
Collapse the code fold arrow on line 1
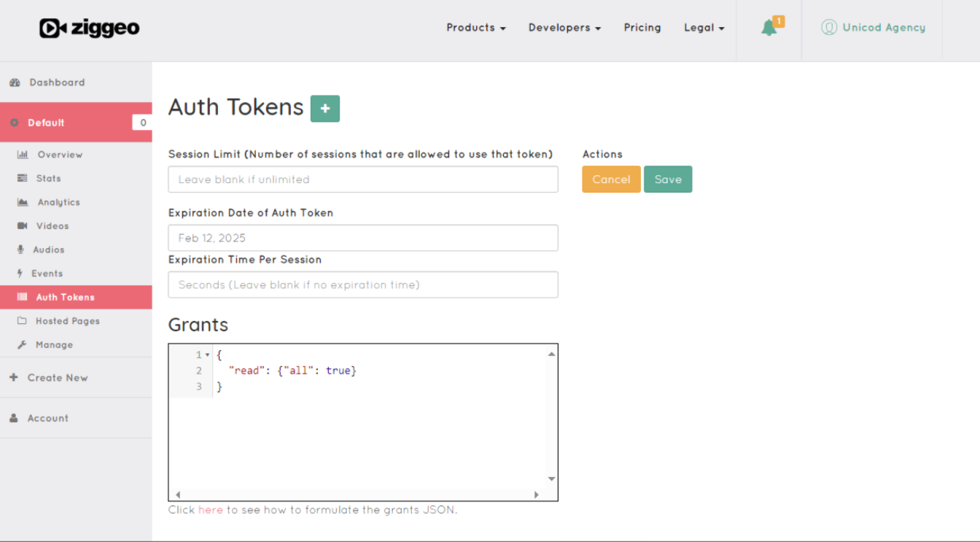(x=207, y=355)
